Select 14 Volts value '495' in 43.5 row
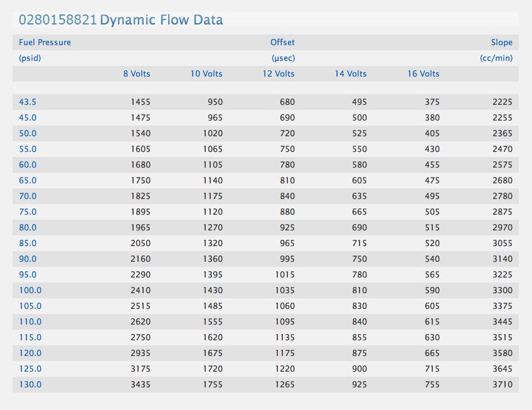This screenshot has height=410, width=532. pos(359,102)
